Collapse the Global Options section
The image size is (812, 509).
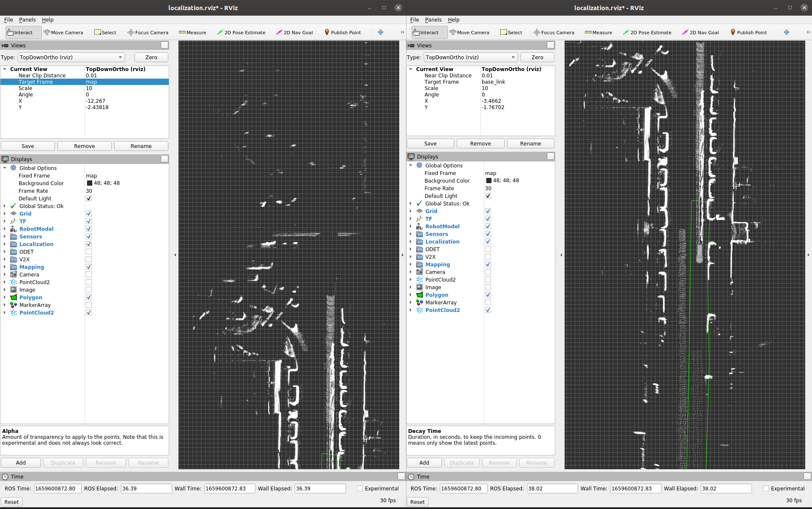[5, 168]
